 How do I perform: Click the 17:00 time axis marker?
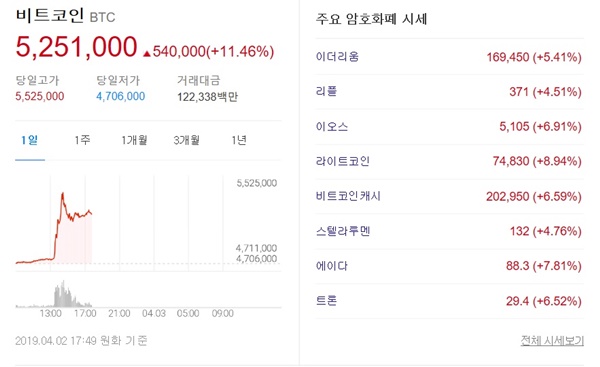click(85, 313)
